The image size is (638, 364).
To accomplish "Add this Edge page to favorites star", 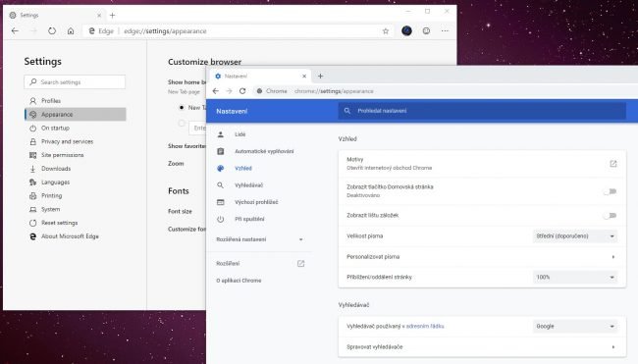I will (386, 31).
